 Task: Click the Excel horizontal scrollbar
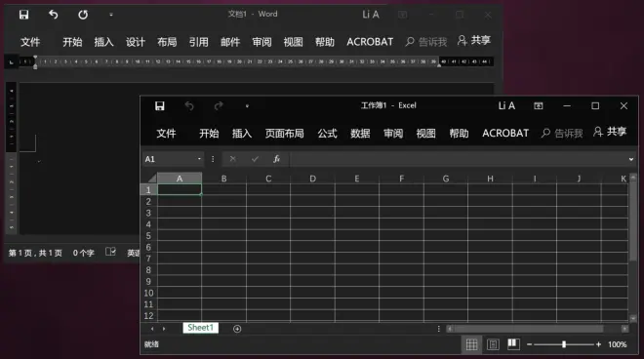[x=529, y=329]
